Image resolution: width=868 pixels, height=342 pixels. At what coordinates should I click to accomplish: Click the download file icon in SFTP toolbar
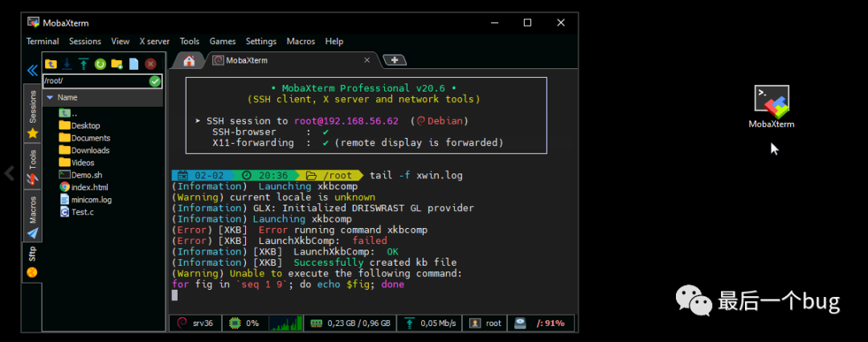67,63
